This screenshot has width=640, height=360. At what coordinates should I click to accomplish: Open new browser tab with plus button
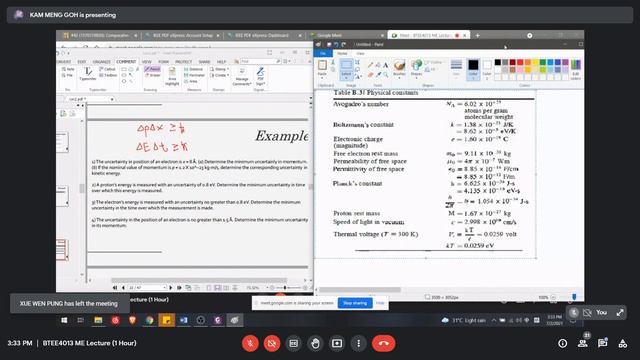[478, 36]
